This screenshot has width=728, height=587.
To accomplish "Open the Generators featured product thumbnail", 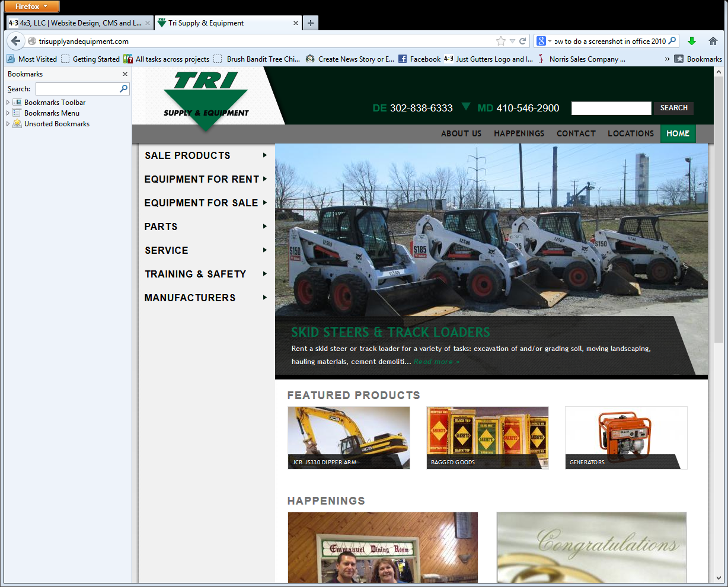I will click(625, 437).
